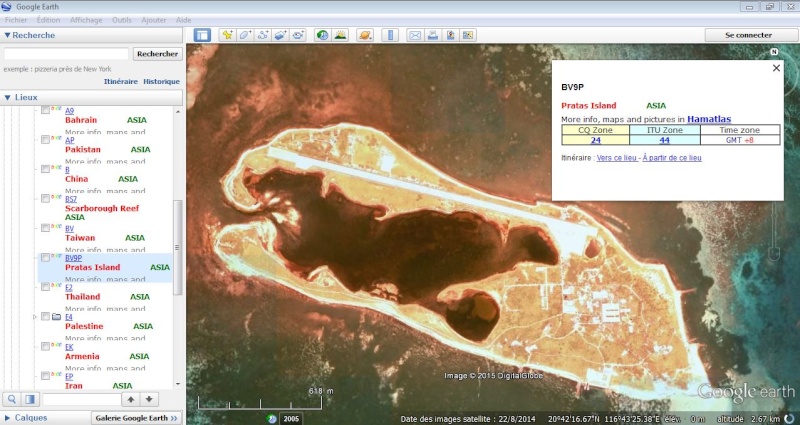The width and height of the screenshot is (800, 425).
Task: Click the Lieux list vertical scrollbar
Action: 178,247
